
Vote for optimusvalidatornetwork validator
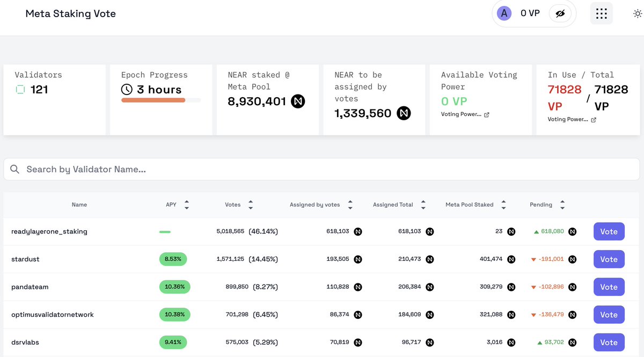pos(609,315)
